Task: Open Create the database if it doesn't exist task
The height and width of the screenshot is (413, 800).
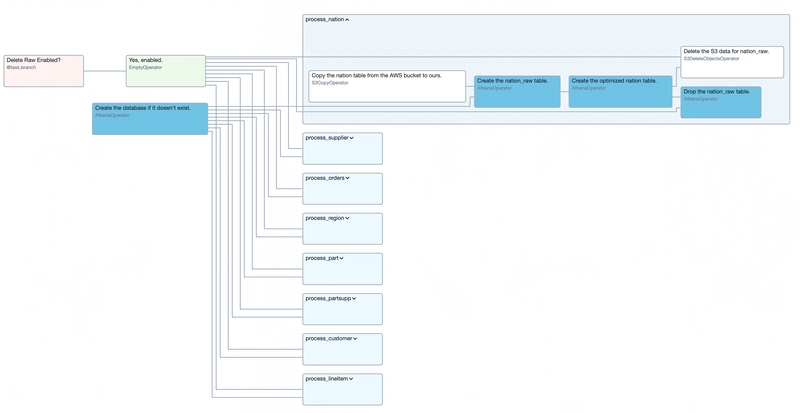Action: tap(150, 119)
